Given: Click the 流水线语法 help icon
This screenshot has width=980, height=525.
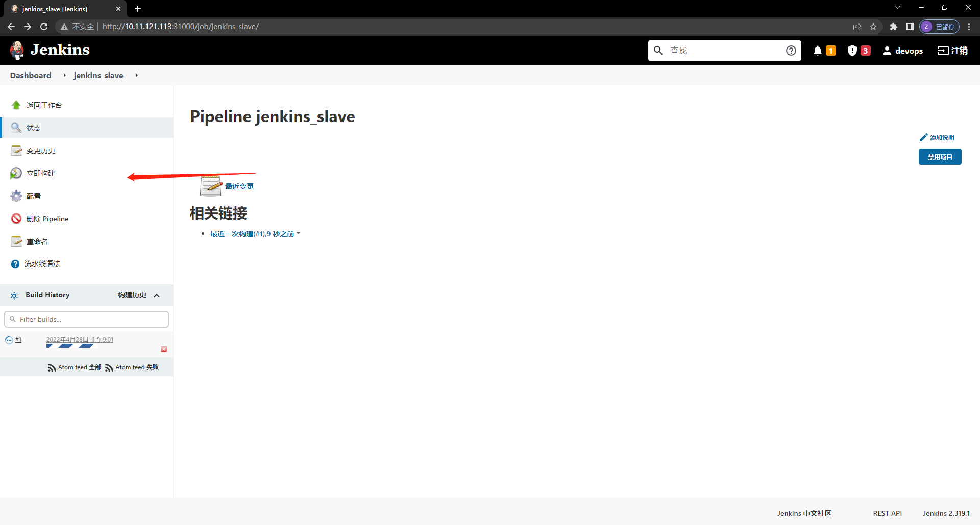Looking at the screenshot, I should [15, 264].
